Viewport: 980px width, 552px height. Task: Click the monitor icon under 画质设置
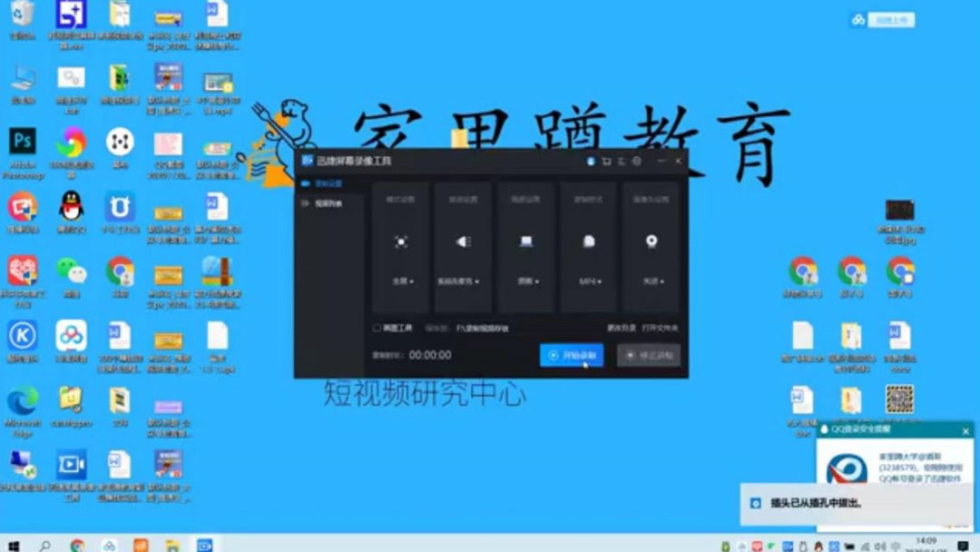[526, 241]
